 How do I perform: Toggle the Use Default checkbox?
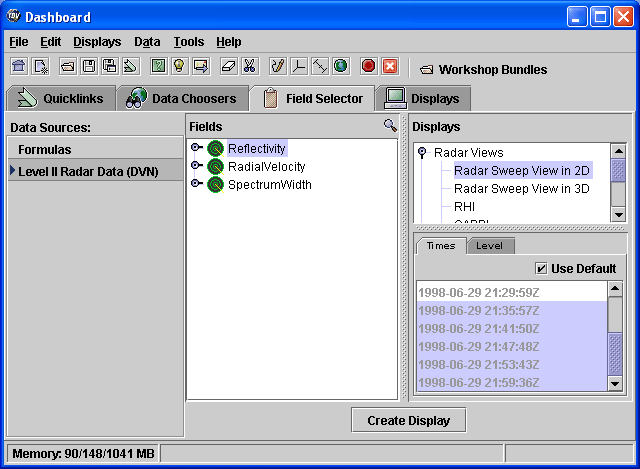541,268
